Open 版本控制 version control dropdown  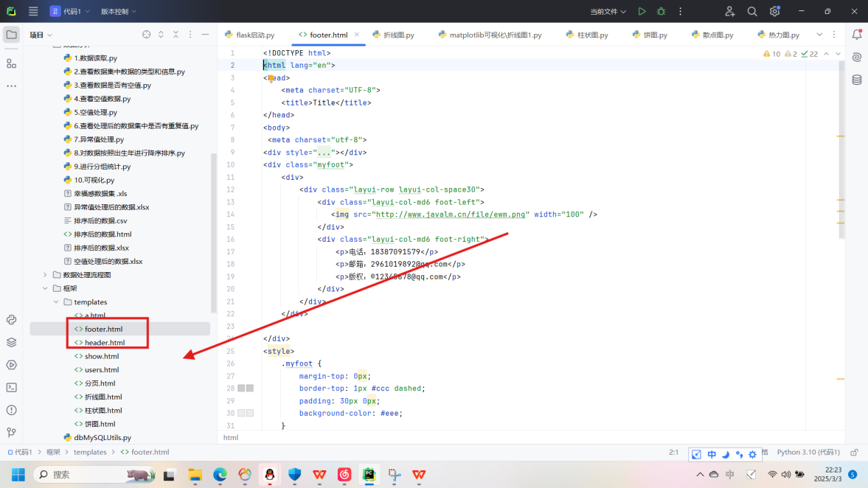119,11
